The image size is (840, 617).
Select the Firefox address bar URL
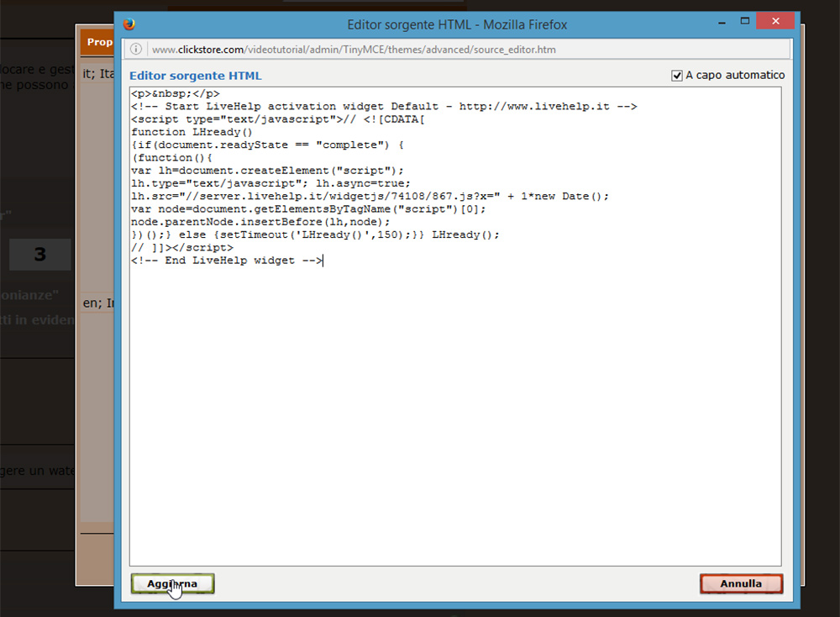pos(354,50)
